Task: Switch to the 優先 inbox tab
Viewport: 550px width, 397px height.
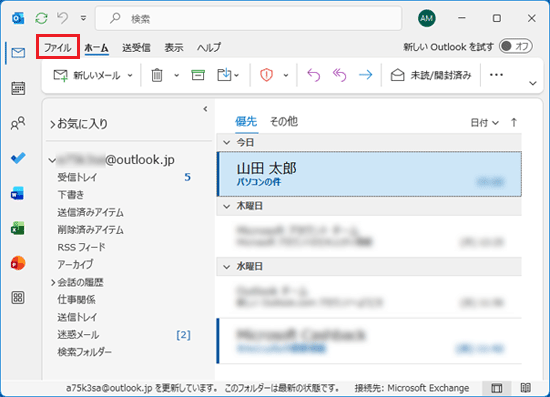Action: (x=246, y=121)
